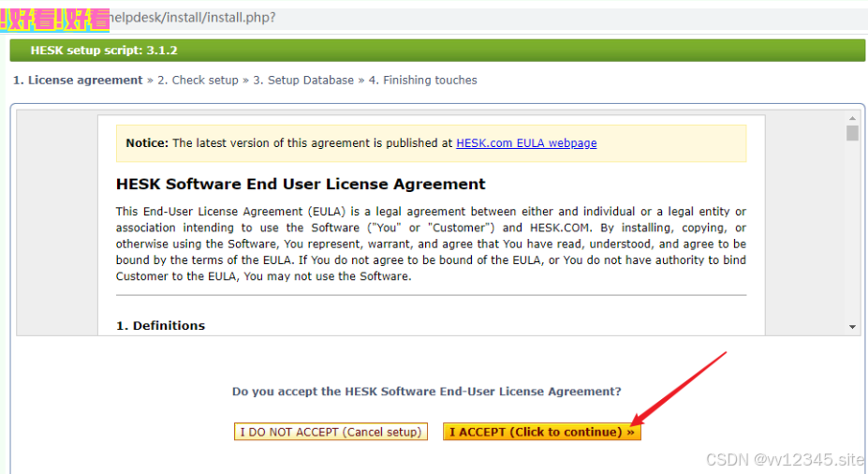Click I DO NOT ACCEPT (Cancel setup)
The width and height of the screenshot is (868, 474).
[331, 432]
